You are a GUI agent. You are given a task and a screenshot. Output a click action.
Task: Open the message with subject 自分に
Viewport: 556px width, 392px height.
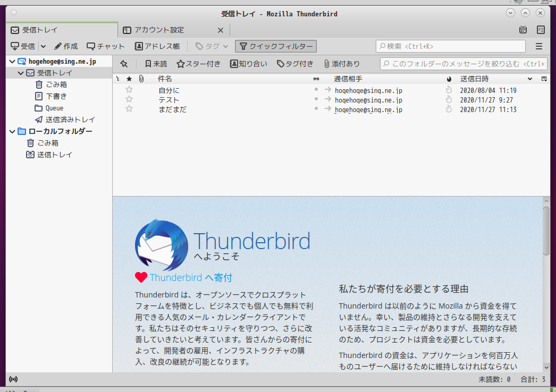[169, 90]
